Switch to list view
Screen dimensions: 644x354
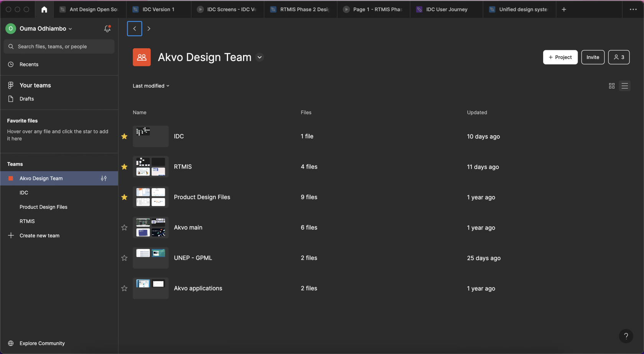point(625,86)
